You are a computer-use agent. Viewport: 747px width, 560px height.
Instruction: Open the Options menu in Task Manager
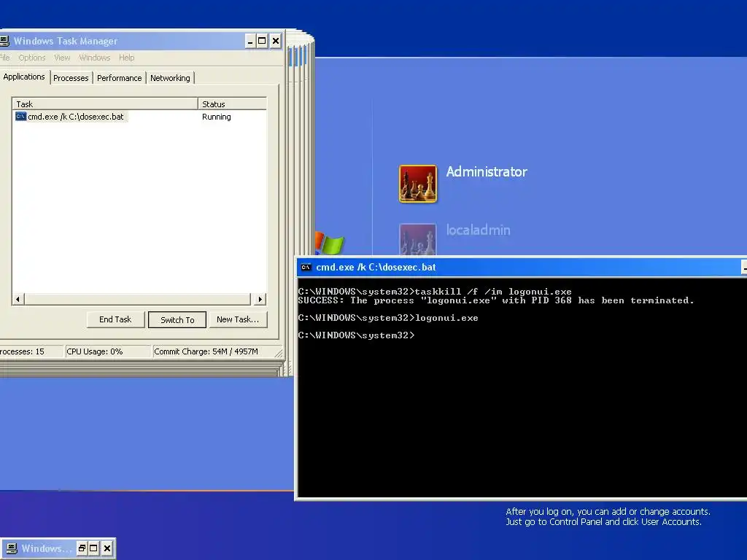(32, 58)
